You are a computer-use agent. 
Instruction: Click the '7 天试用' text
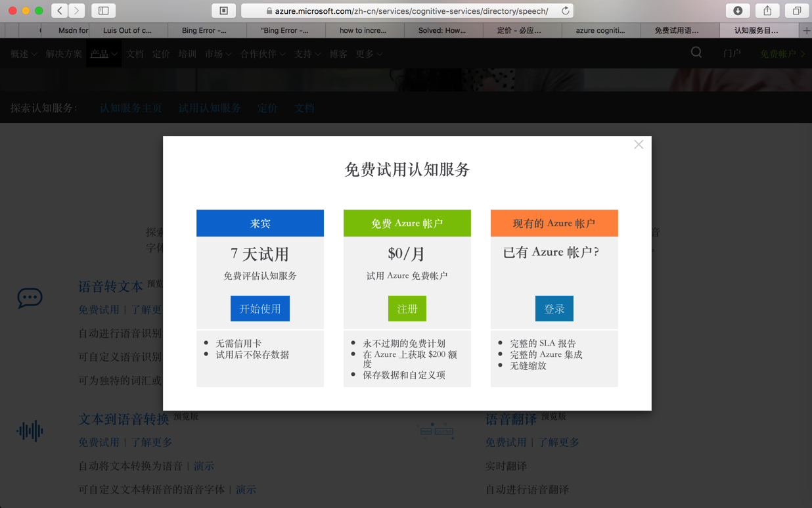click(260, 254)
